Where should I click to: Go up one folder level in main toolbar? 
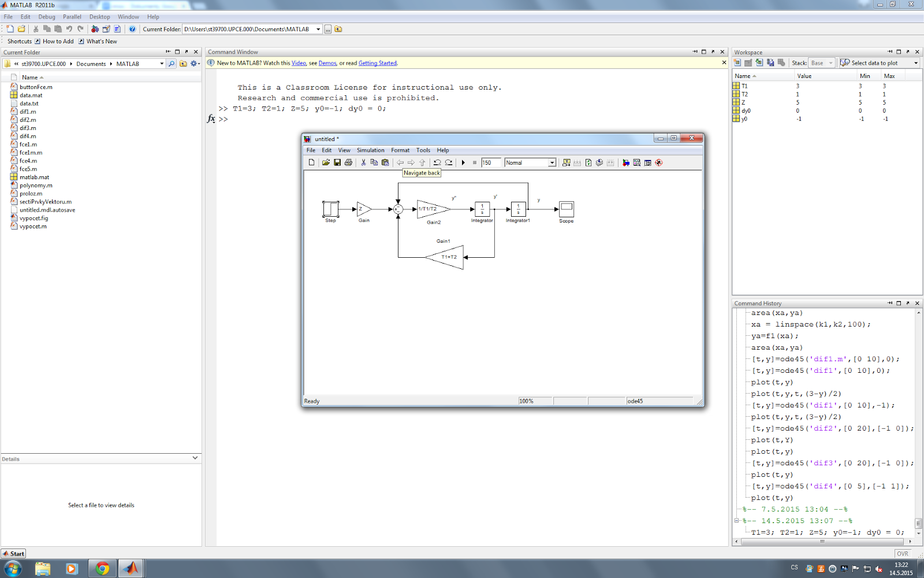[338, 29]
